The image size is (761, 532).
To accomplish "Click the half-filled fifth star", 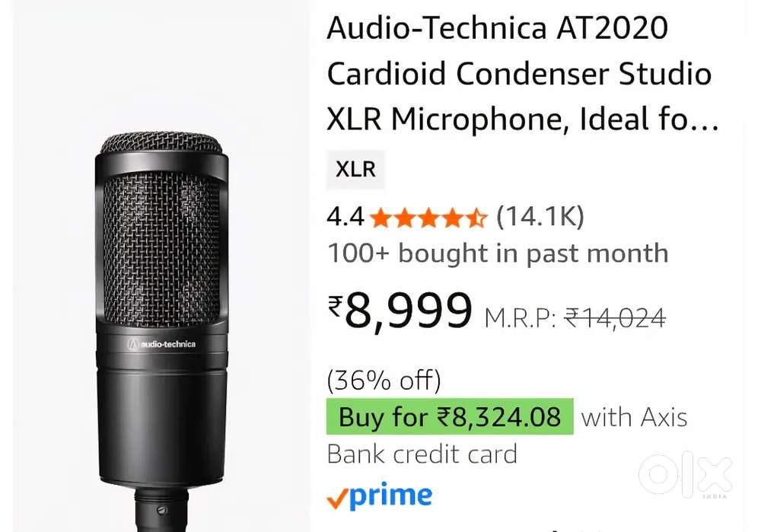I will tap(476, 217).
